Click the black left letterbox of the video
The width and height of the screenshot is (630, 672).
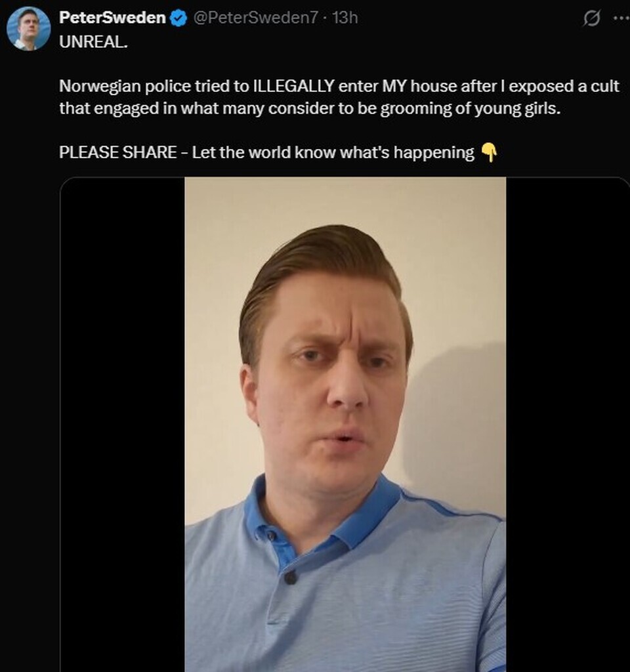[123, 425]
